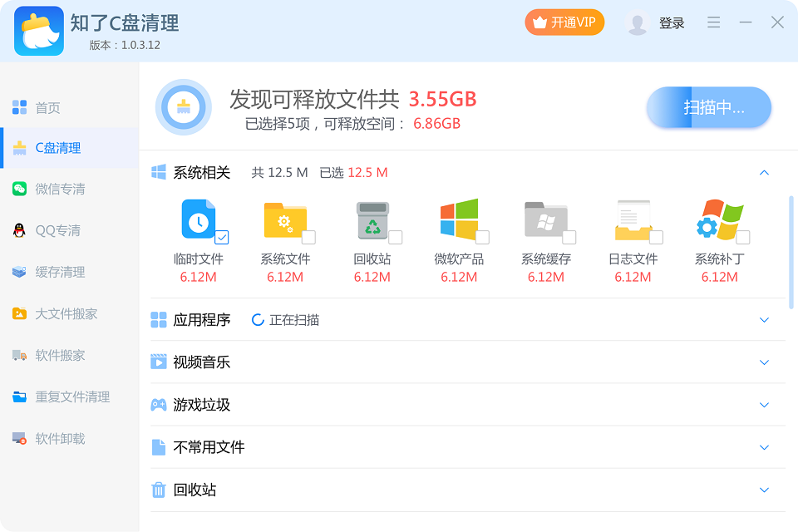Switch to 缓存清理 section
This screenshot has width=798, height=532.
click(69, 272)
